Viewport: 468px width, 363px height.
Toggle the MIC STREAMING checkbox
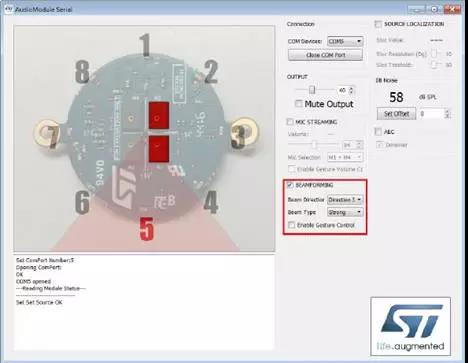point(290,122)
